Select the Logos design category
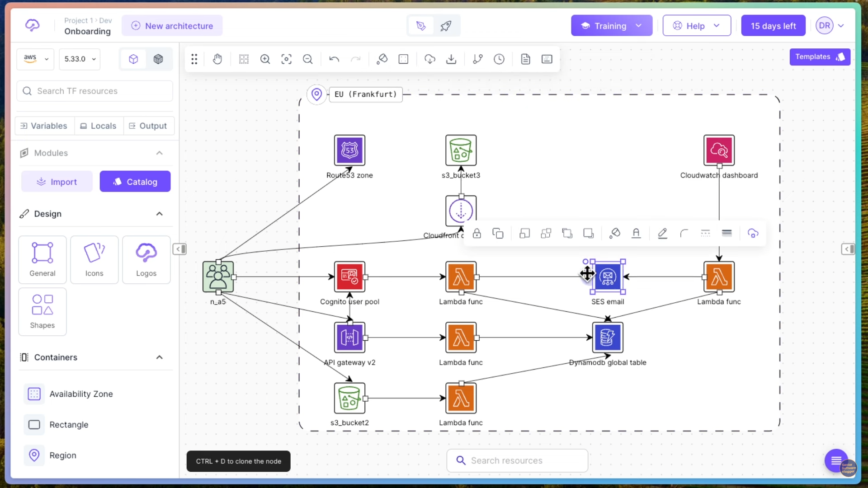This screenshot has width=868, height=488. click(146, 260)
